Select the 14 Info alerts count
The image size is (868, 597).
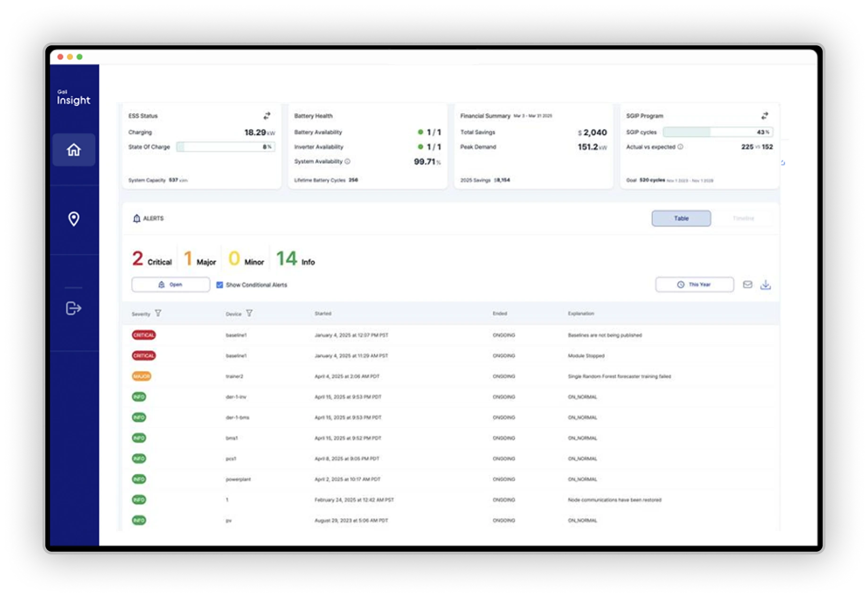295,259
